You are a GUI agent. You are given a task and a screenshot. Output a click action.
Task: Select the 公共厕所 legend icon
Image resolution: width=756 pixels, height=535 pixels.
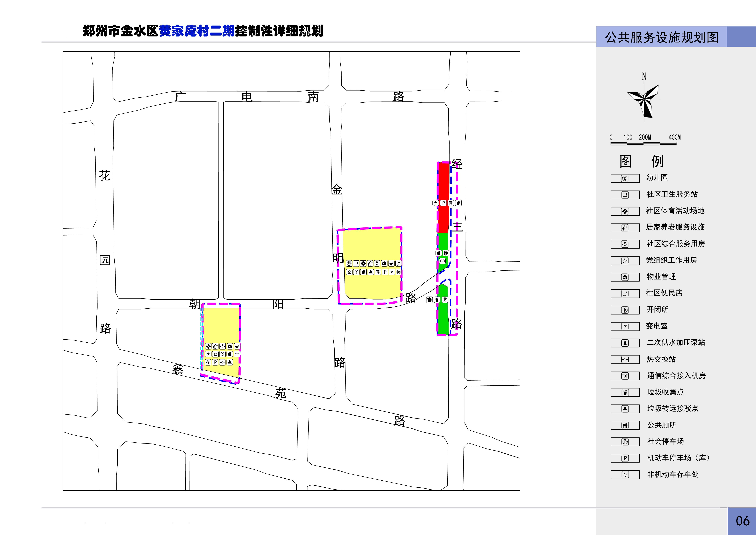click(625, 426)
